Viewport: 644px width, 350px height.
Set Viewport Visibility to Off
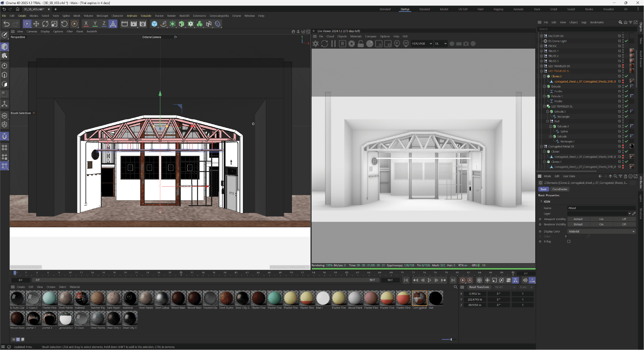(624, 219)
